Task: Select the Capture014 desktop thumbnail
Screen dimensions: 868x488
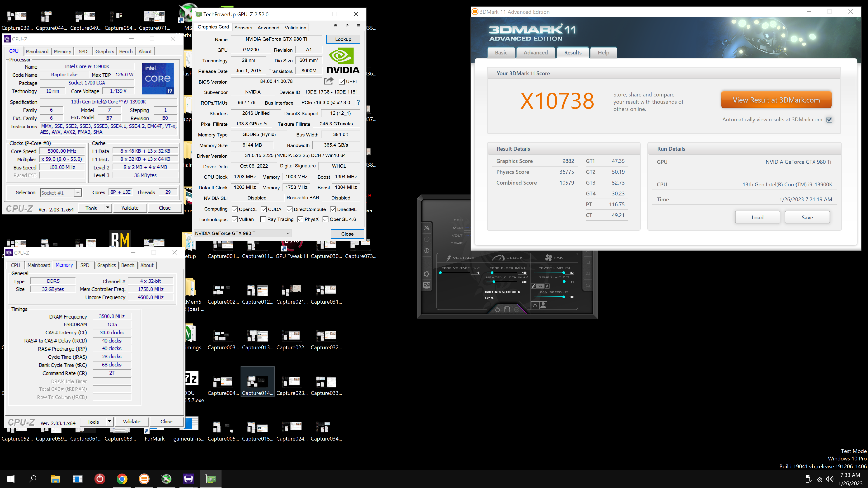Action: click(257, 381)
